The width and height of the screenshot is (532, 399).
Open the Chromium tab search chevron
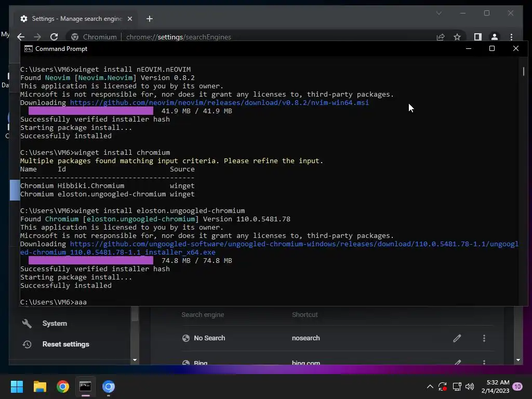438,13
